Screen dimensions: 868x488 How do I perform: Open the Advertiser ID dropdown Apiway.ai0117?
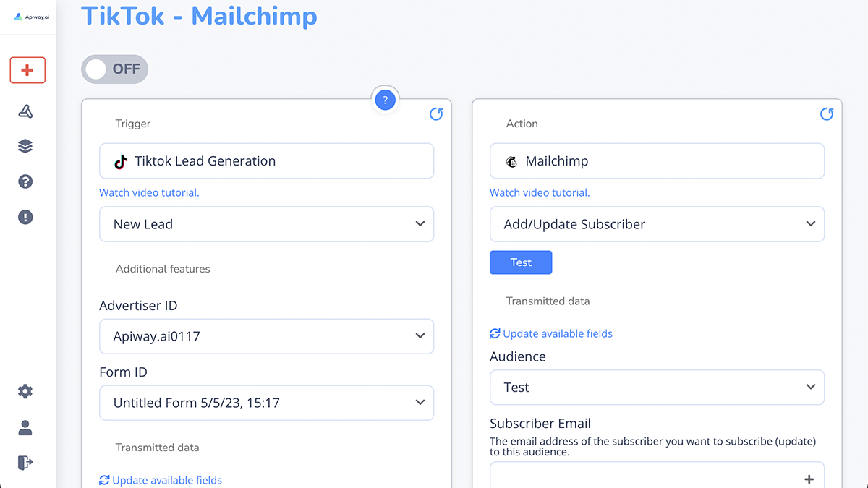click(267, 336)
